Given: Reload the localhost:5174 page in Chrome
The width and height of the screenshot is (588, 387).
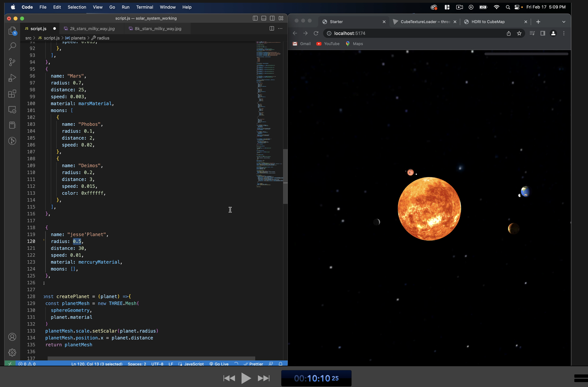Looking at the screenshot, I should (x=316, y=33).
